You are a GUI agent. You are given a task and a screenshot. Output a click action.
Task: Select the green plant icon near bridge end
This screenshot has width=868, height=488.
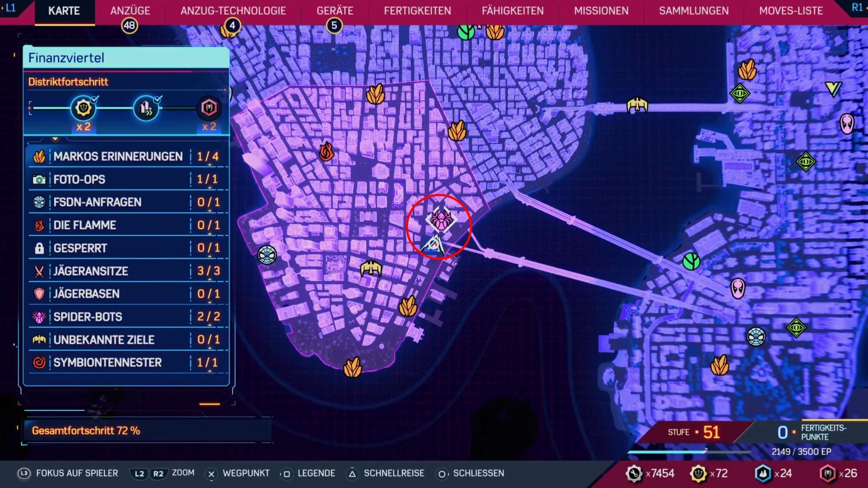(691, 261)
